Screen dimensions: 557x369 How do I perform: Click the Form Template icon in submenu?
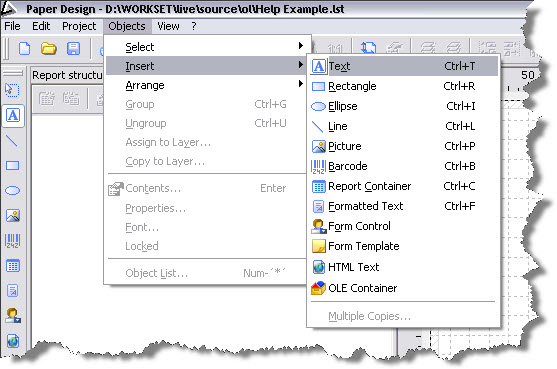point(319,246)
